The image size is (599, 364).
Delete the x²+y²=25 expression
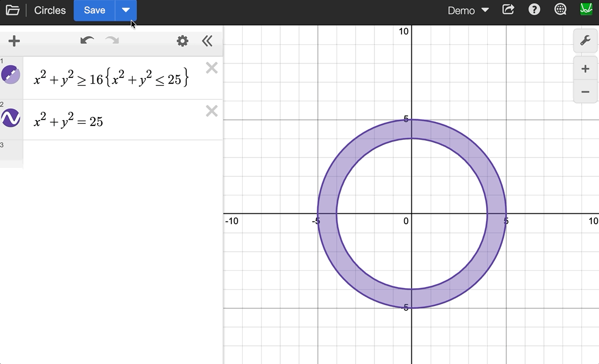[x=212, y=111]
